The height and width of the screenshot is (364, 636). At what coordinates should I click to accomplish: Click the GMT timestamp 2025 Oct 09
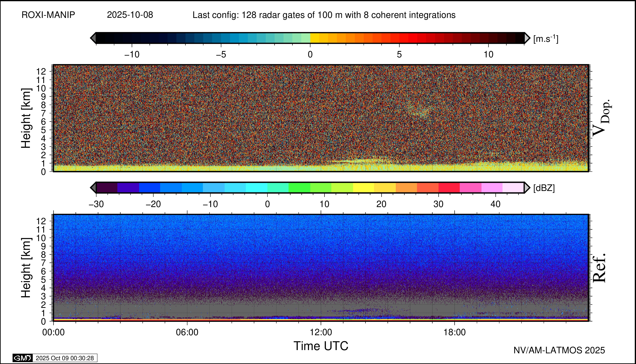click(64, 358)
